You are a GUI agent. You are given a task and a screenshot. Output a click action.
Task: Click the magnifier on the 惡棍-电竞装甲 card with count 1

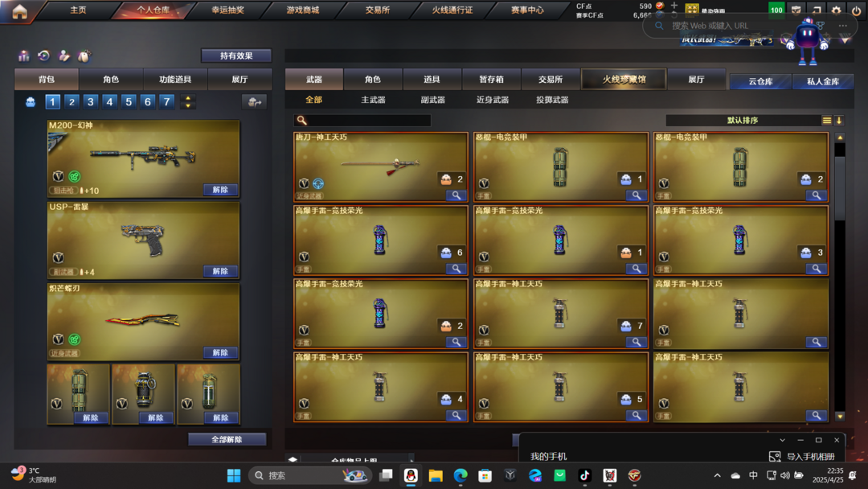coord(636,195)
